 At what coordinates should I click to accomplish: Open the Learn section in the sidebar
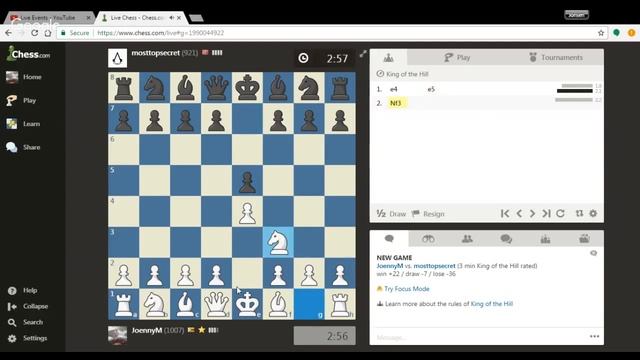[23, 124]
